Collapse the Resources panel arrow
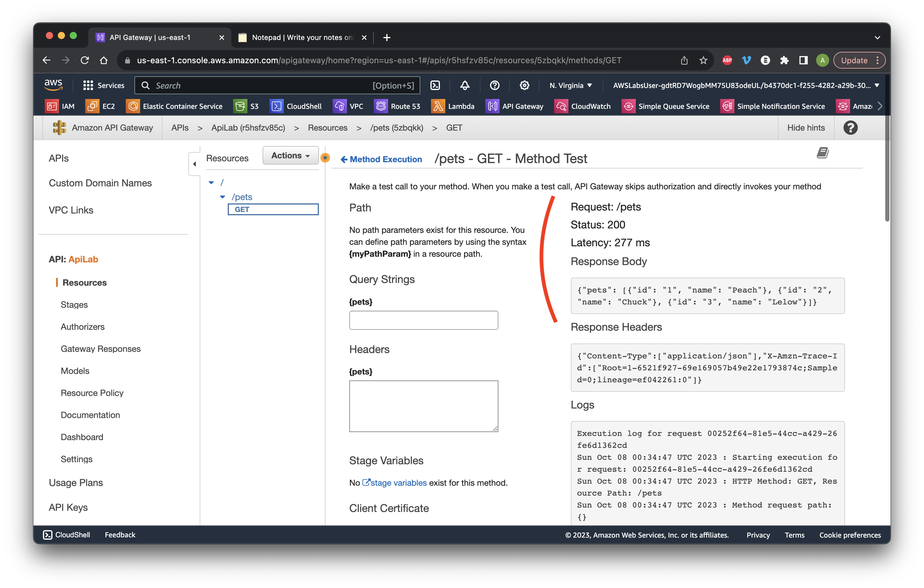 click(195, 164)
